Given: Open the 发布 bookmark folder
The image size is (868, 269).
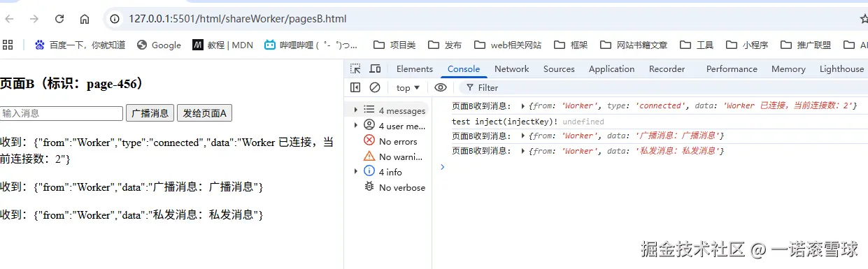Looking at the screenshot, I should pos(445,45).
